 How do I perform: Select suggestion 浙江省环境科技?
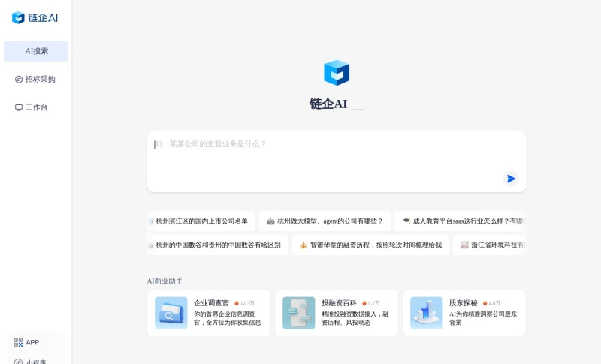click(490, 245)
